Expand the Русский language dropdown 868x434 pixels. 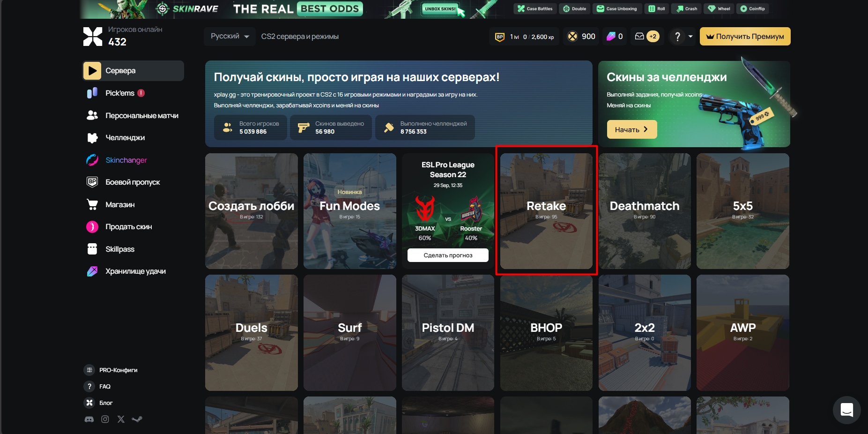229,37
